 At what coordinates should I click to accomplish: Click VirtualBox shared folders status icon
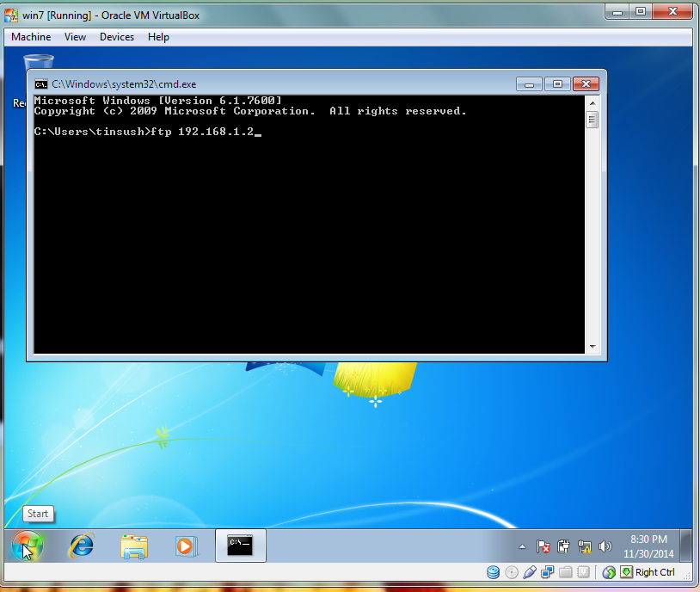[x=566, y=572]
